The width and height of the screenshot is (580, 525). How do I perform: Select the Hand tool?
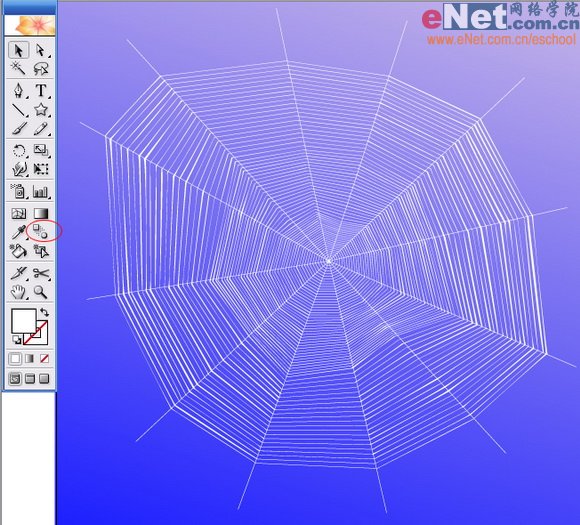[18, 292]
